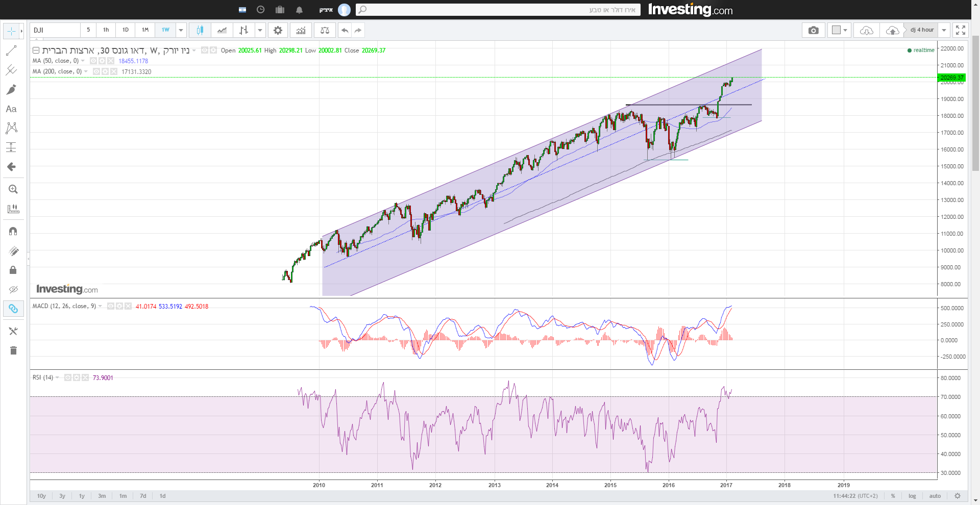The width and height of the screenshot is (980, 505).
Task: Activate the zoom in magnifier tool
Action: (x=13, y=189)
